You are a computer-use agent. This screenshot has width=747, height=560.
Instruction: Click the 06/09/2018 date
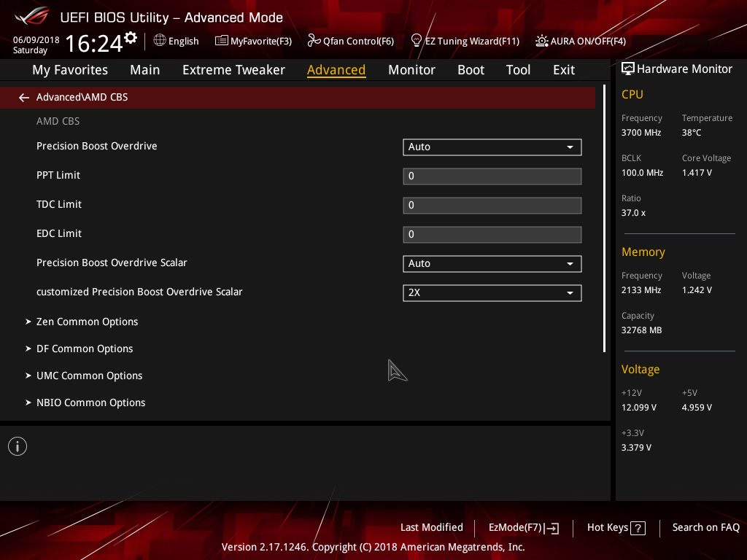[36, 39]
